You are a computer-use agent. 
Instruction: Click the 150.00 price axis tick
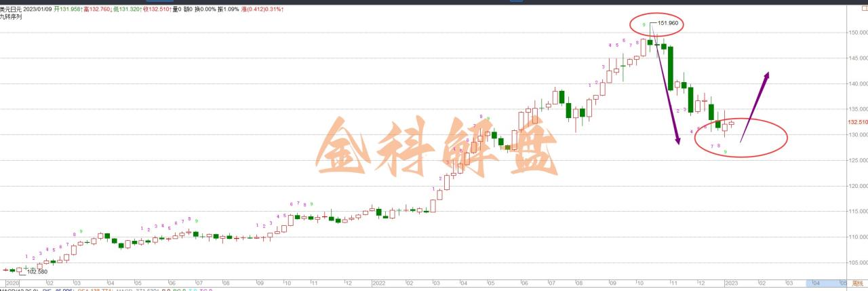point(857,33)
